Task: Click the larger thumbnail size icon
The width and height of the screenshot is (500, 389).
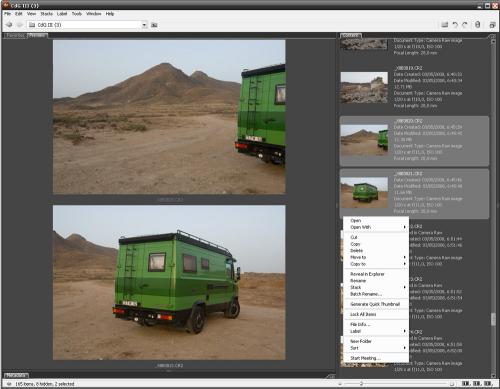Action: coord(452,384)
